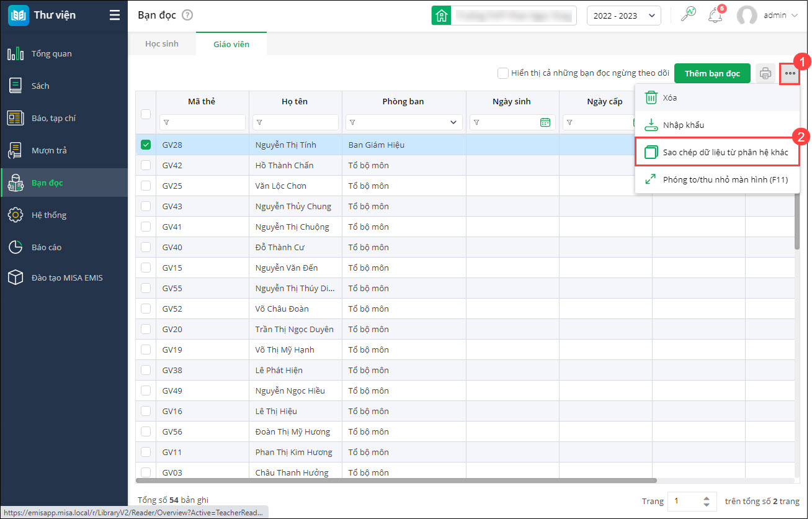Click the name Châu Thanh Hưởng
The height and width of the screenshot is (519, 812).
click(292, 472)
